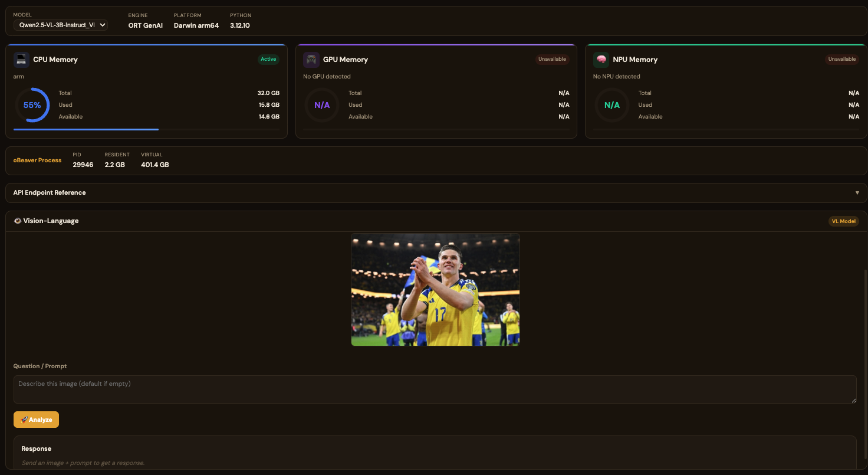Click the Vision-Language eye icon

(17, 221)
